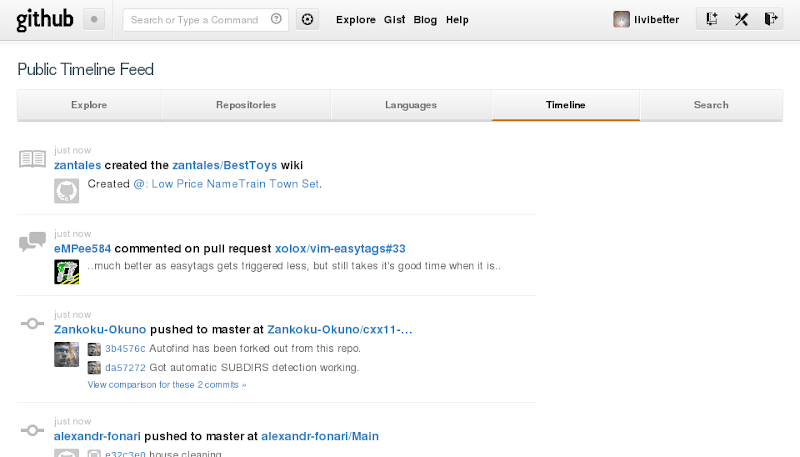The image size is (800, 457).
Task: Switch to the Search tab
Action: pyautogui.click(x=711, y=105)
